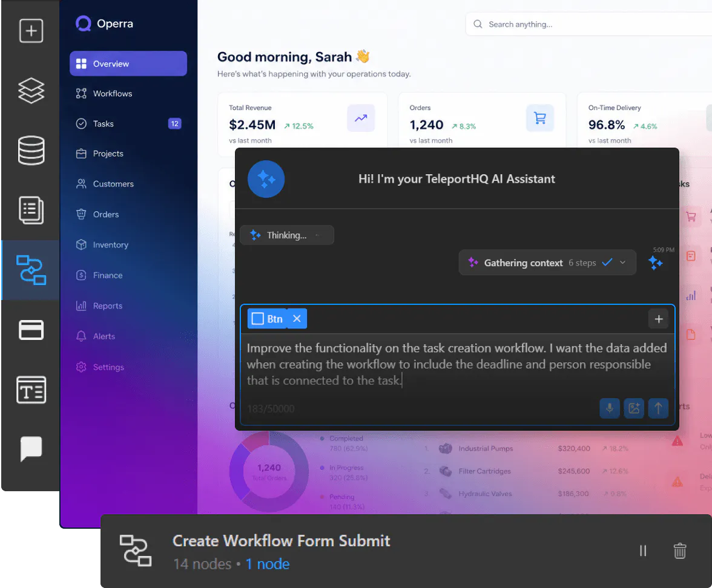Focus the Search anything field
This screenshot has width=712, height=588.
588,24
